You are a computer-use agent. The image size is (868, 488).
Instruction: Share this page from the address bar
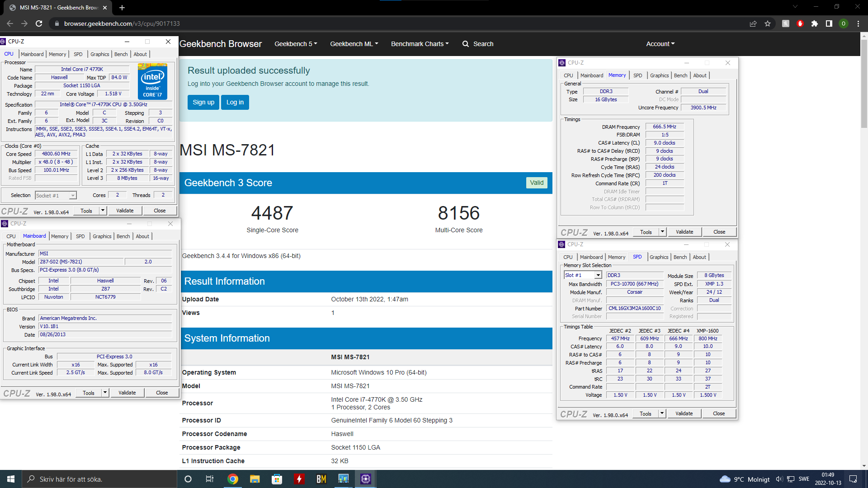[753, 23]
